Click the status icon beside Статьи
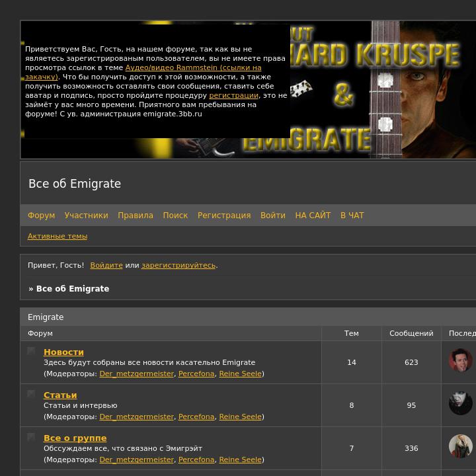This screenshot has height=476, width=476. point(31,394)
